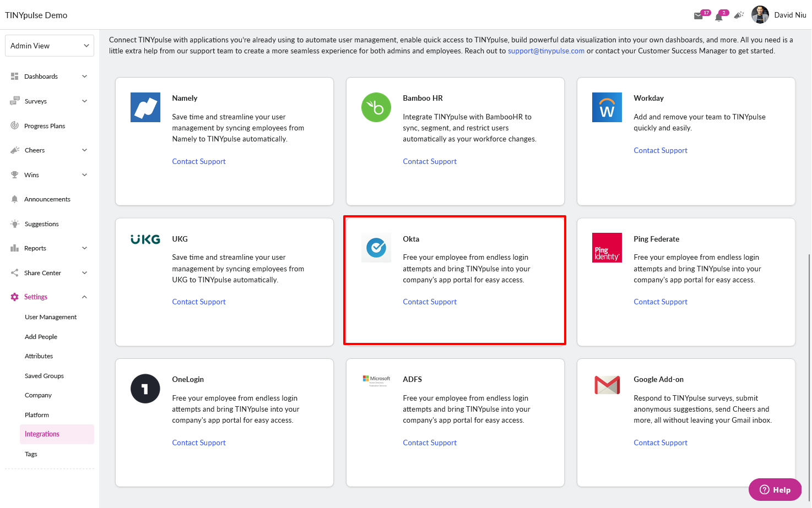Expand the Share Center menu chevron
The width and height of the screenshot is (812, 508).
coord(85,273)
